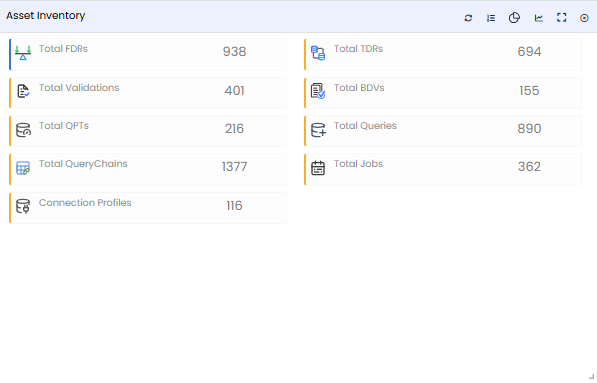Select the Total Jobs label
The width and height of the screenshot is (597, 383).
click(x=358, y=164)
